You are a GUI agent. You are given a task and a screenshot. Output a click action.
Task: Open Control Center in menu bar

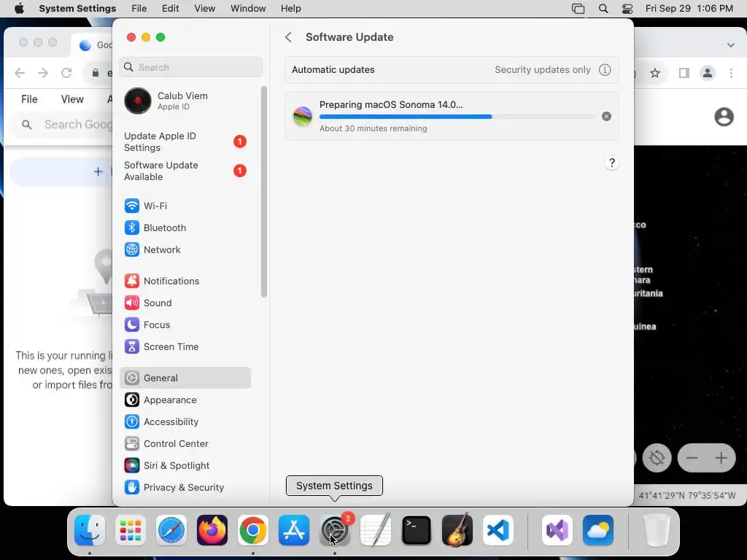coord(627,9)
